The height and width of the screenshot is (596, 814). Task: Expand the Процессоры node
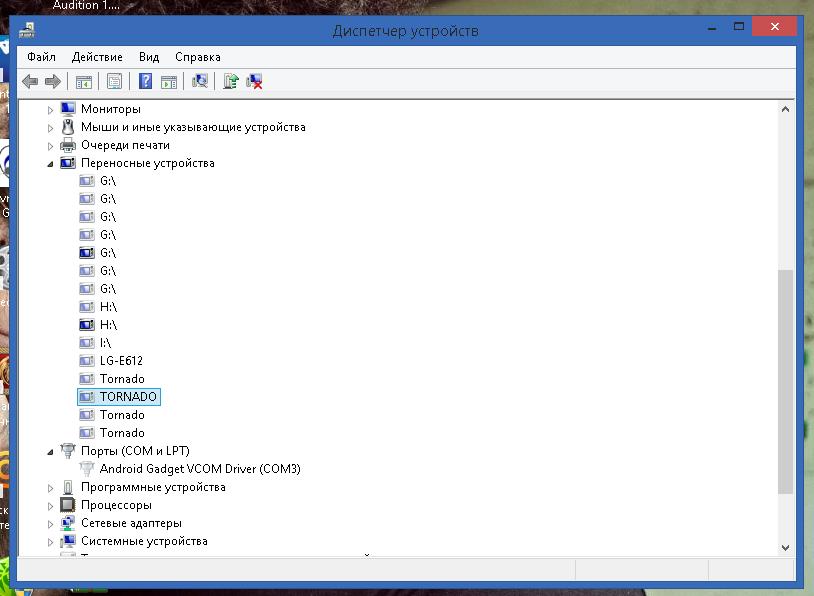[51, 505]
